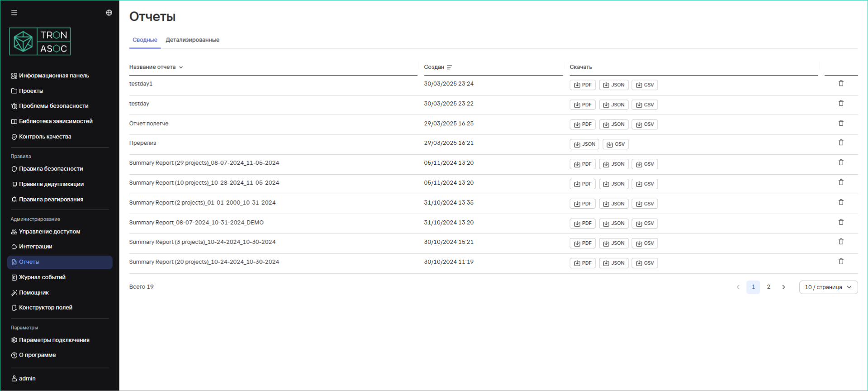Click the globe language icon
The width and height of the screenshot is (868, 391).
click(x=109, y=13)
